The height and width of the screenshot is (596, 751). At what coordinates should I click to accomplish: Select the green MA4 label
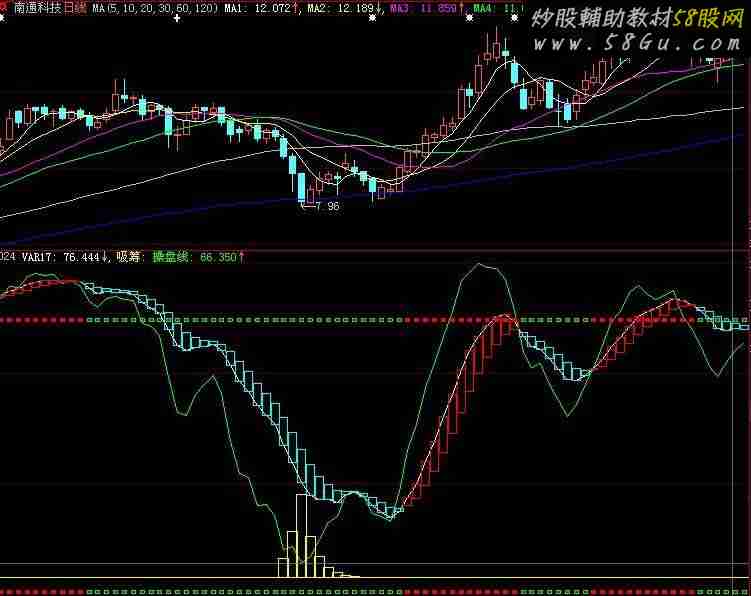[496, 8]
